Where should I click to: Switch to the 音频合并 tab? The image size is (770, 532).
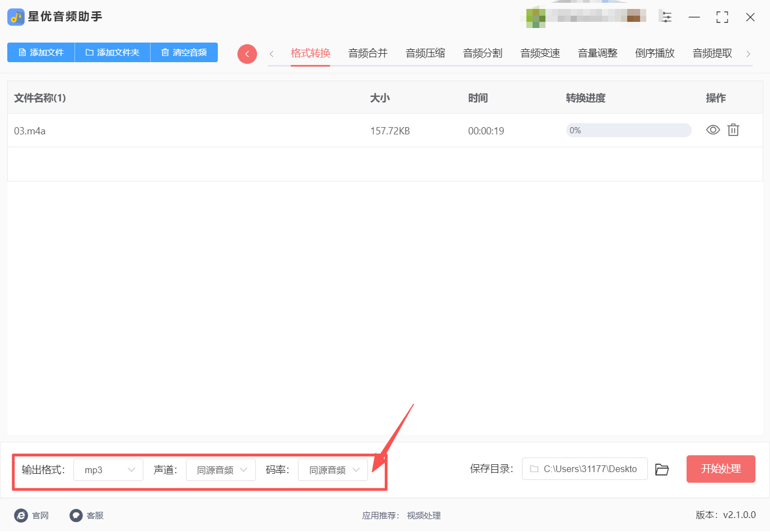click(x=367, y=53)
